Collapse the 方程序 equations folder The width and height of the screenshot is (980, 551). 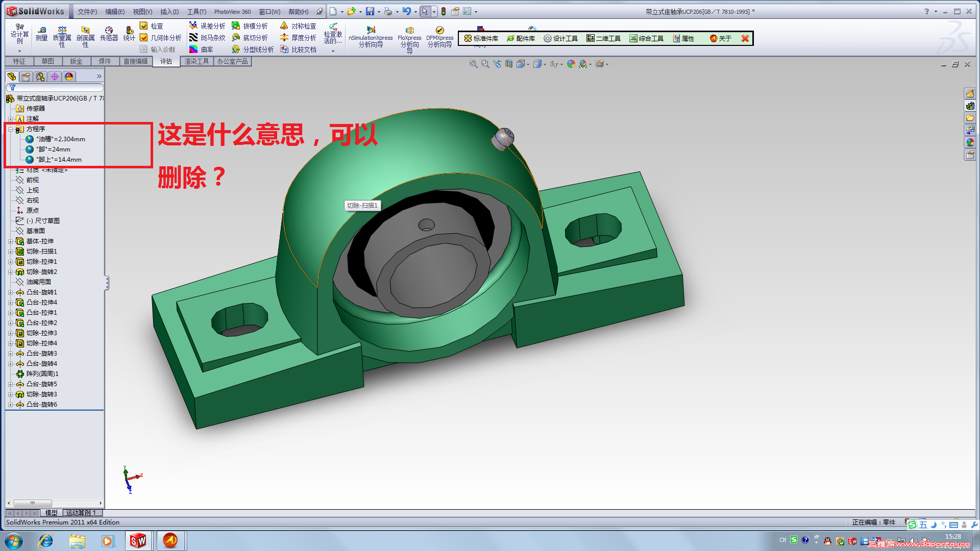(x=10, y=129)
